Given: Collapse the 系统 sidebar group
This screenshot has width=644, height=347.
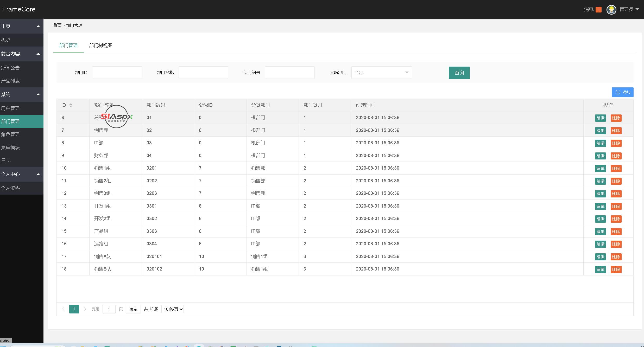Looking at the screenshot, I should [38, 94].
